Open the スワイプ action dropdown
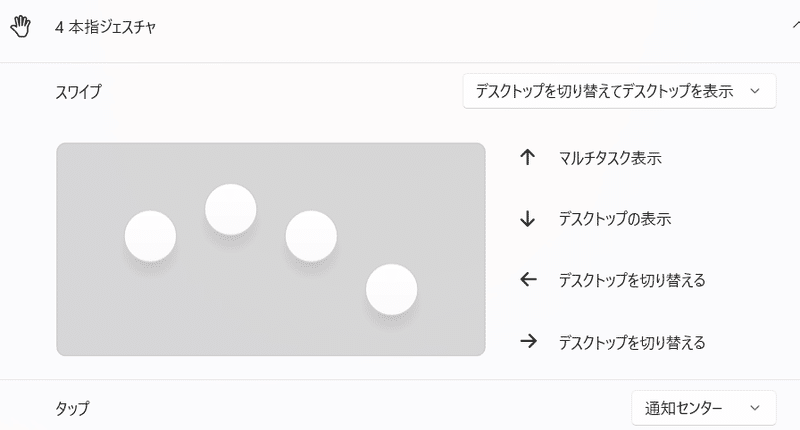The height and width of the screenshot is (430, 800). [619, 91]
